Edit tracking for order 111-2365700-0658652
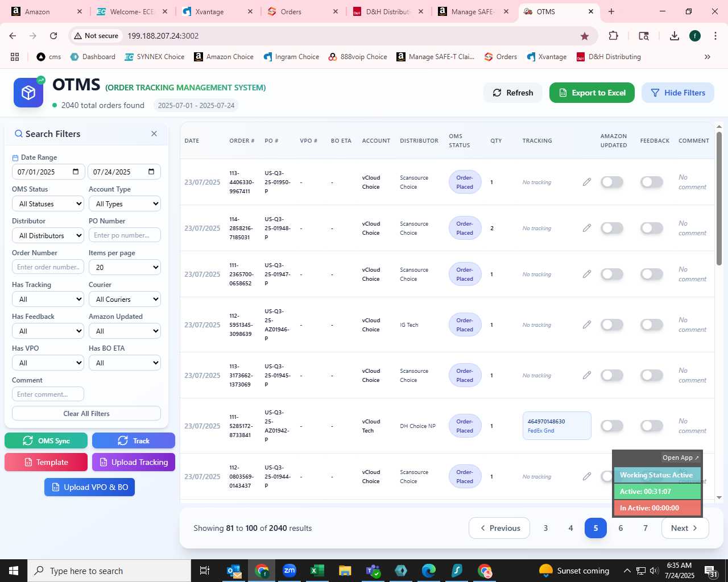Image resolution: width=728 pixels, height=582 pixels. pyautogui.click(x=587, y=274)
